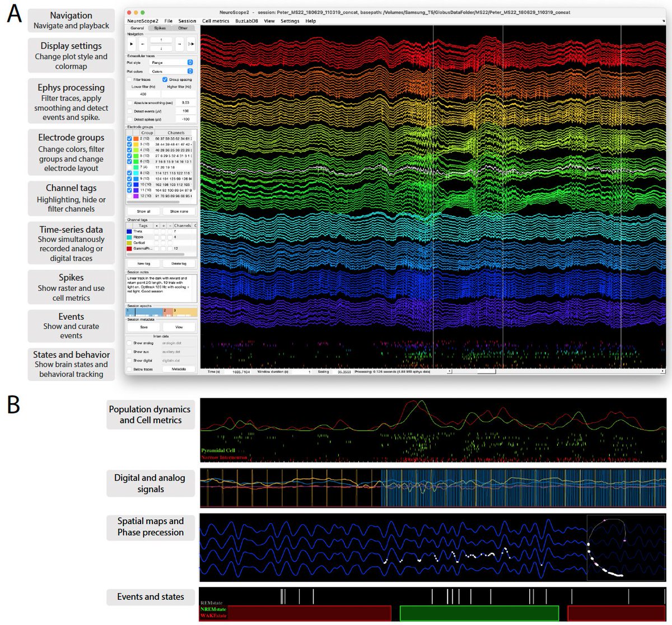Click the red GammaPh tag color box
Viewport: 672px width, 625px height.
129,249
